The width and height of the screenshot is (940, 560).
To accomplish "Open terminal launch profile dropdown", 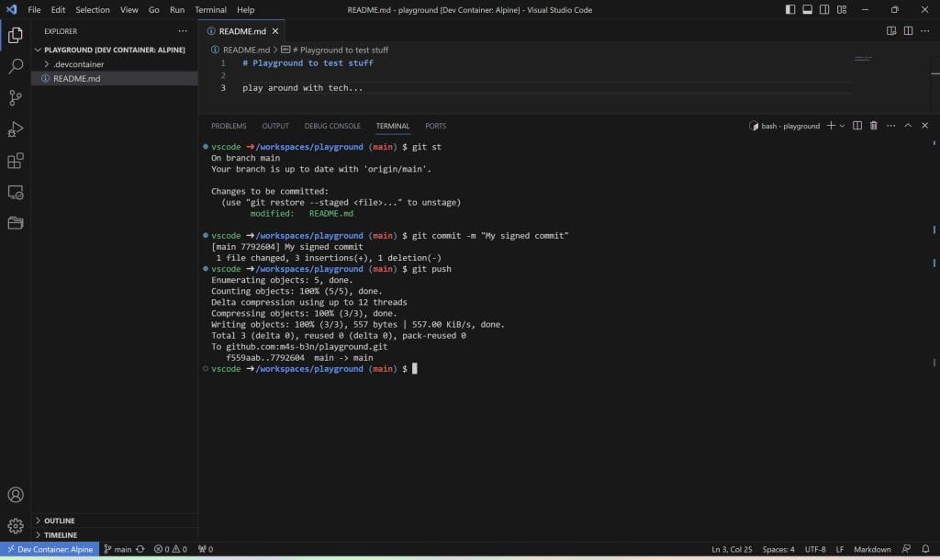I will (x=841, y=126).
